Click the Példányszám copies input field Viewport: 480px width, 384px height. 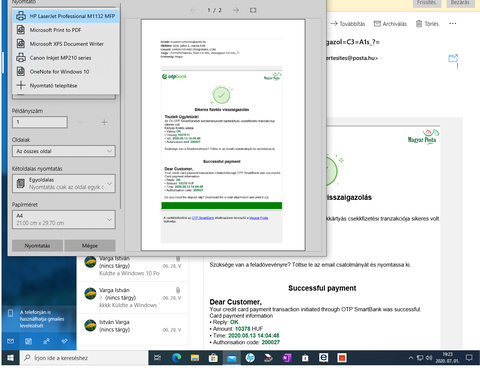coord(40,122)
